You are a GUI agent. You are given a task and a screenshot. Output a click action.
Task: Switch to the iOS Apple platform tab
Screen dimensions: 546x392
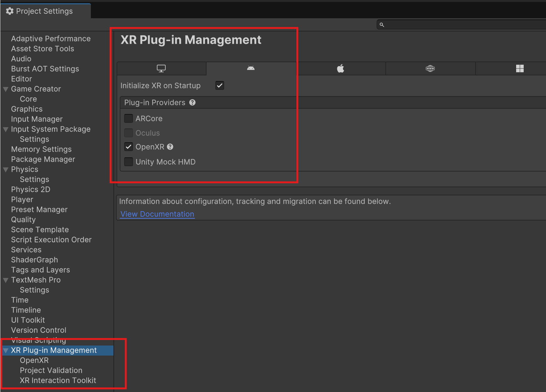340,68
